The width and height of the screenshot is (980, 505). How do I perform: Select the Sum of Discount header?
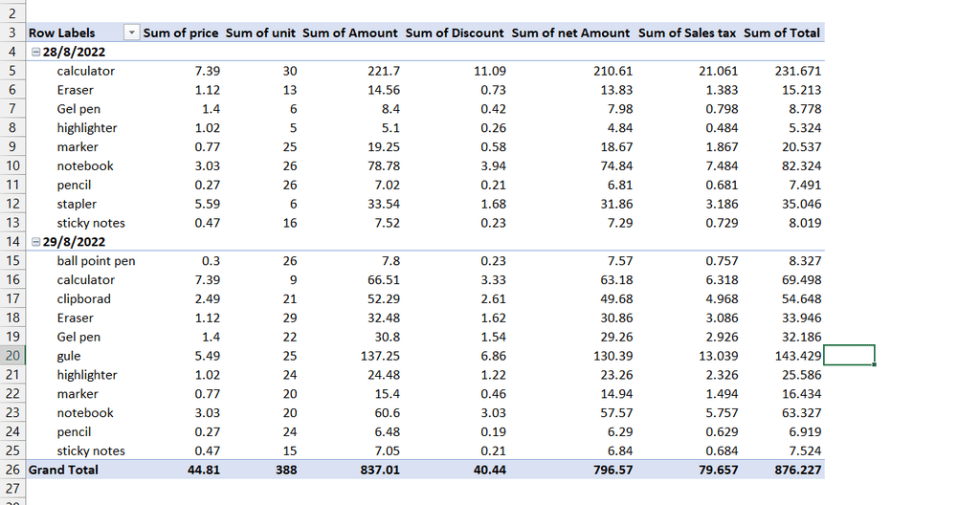point(455,33)
